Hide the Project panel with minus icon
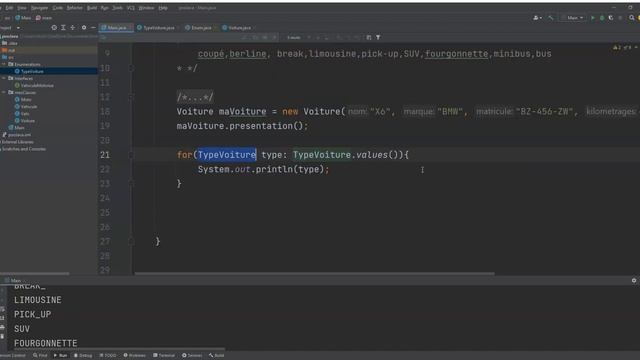Screen dimensions: 640x360 (x=93, y=28)
